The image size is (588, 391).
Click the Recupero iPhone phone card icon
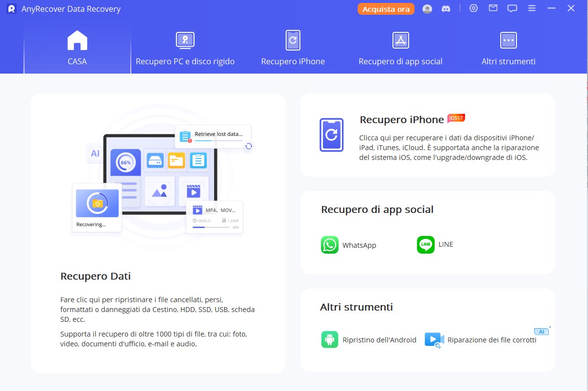tap(332, 134)
